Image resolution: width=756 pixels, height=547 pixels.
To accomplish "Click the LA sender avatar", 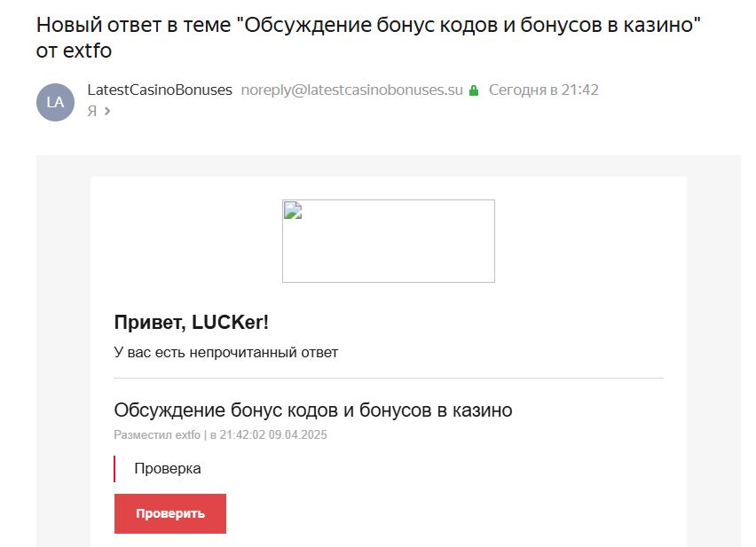I will click(55, 102).
